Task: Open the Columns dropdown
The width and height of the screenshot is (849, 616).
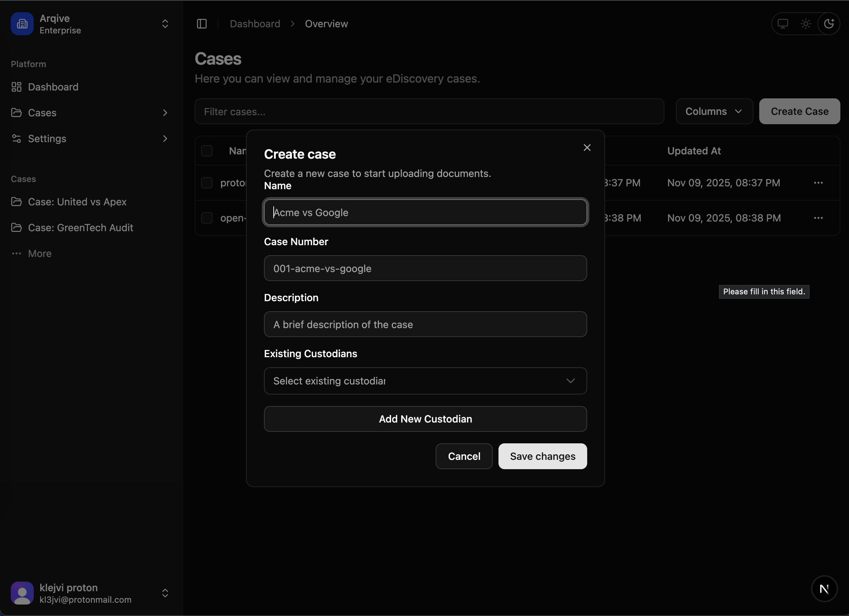Action: (714, 111)
